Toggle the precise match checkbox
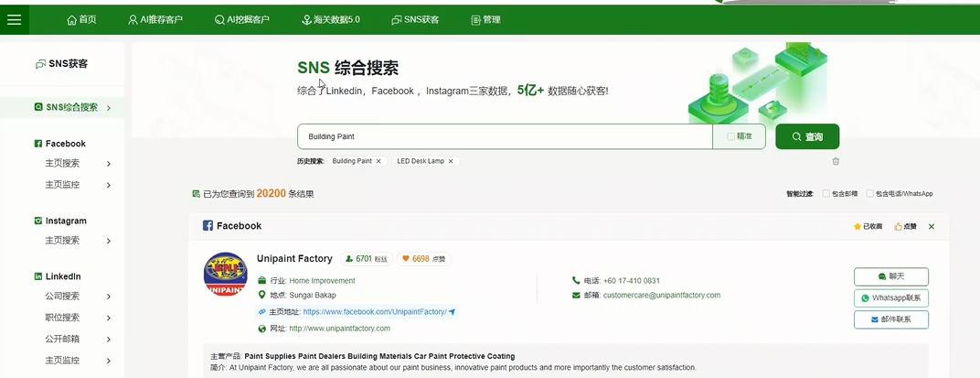980x378 pixels. point(730,136)
